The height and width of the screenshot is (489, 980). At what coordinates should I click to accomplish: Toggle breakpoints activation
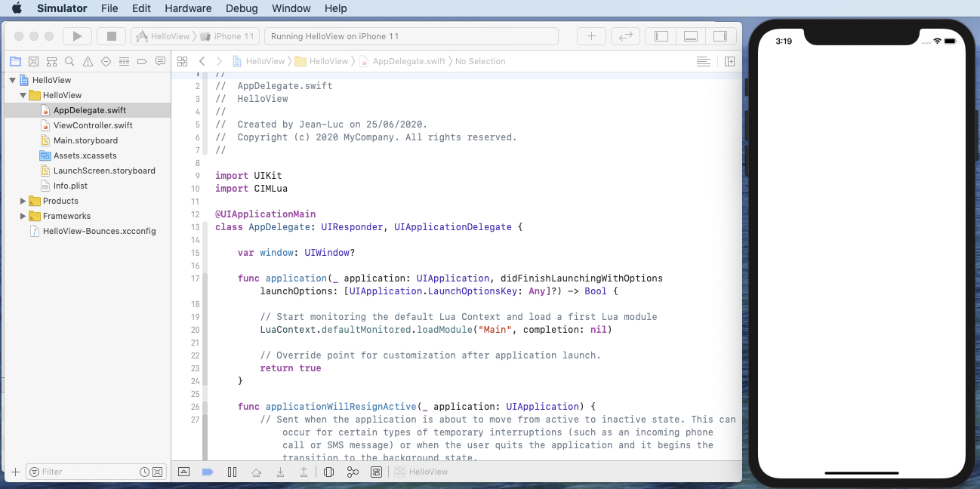tap(208, 472)
